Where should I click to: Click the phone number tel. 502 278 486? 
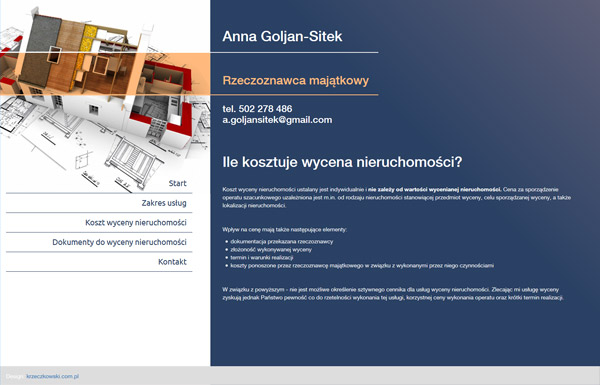click(x=257, y=109)
